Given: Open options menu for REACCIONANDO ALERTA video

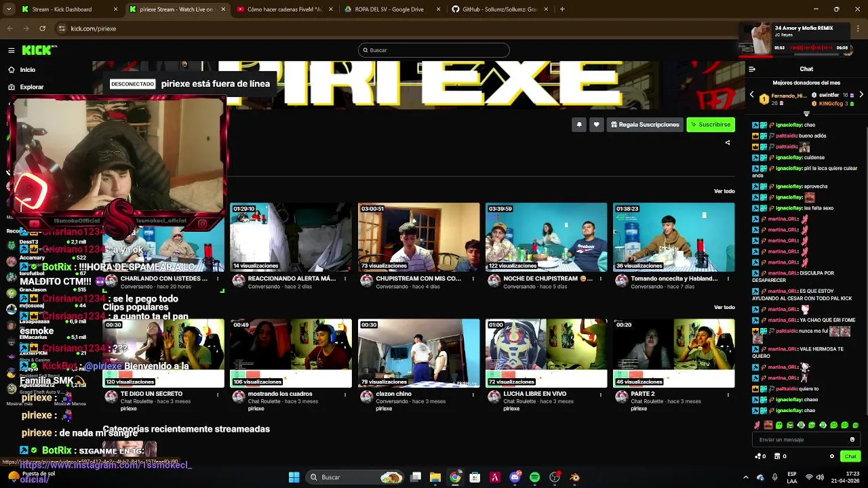Looking at the screenshot, I should 345,279.
